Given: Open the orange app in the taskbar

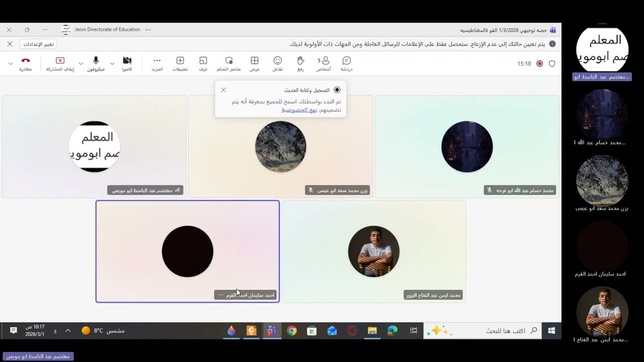Looking at the screenshot, I should (252, 330).
